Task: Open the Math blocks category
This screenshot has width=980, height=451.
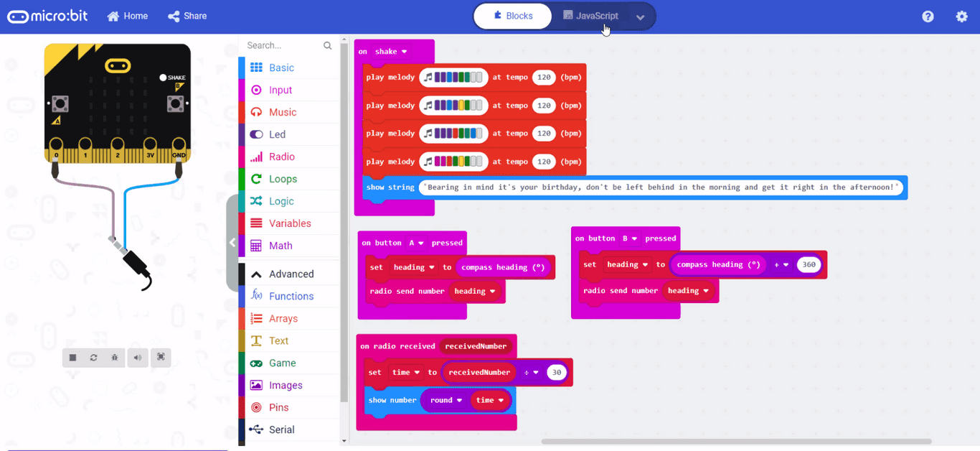Action: (x=289, y=246)
